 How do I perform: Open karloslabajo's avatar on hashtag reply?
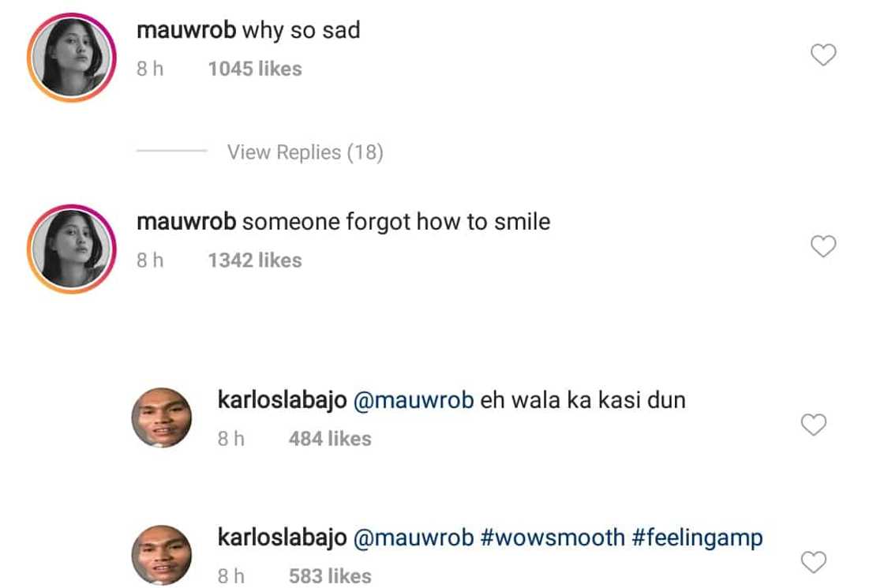[x=162, y=556]
